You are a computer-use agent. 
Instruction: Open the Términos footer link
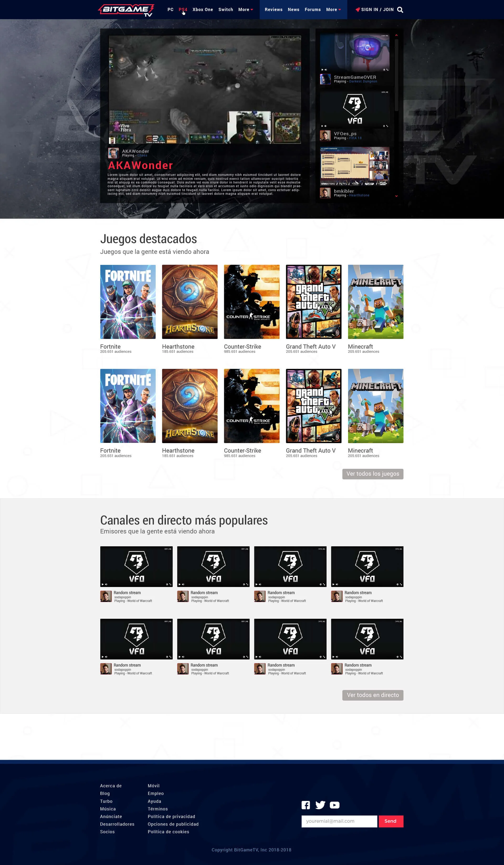point(157,809)
